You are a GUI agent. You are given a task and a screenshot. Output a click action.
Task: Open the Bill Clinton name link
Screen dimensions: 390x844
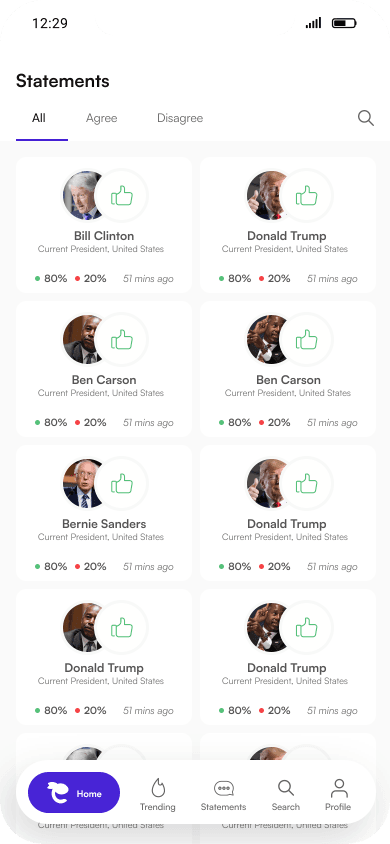tap(104, 236)
